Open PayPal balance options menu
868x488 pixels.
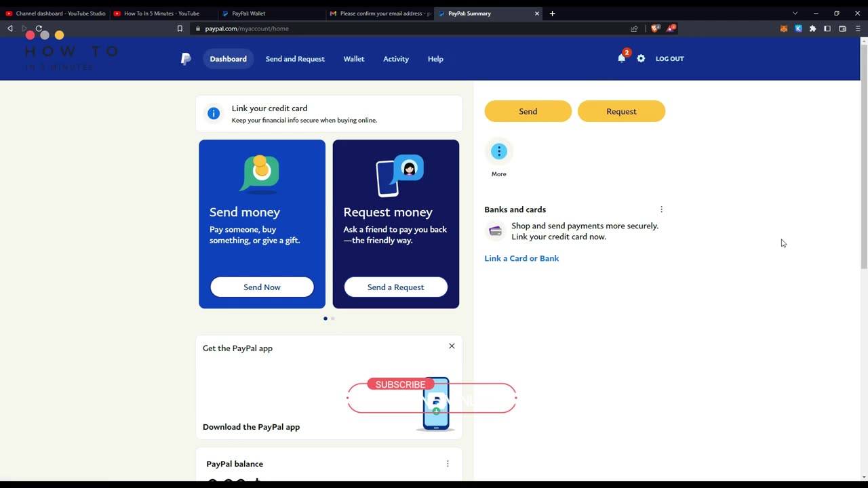click(x=448, y=464)
